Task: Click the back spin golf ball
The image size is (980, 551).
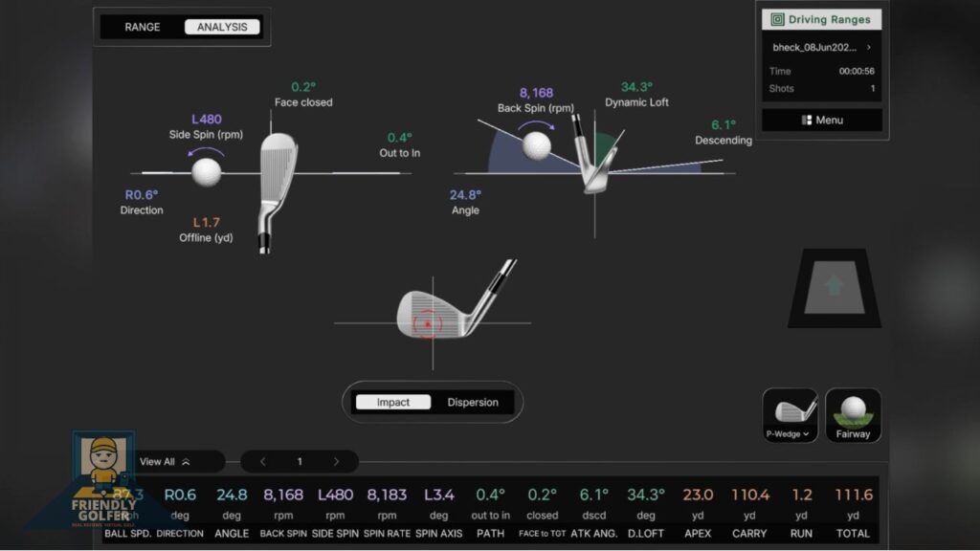Action: (536, 145)
